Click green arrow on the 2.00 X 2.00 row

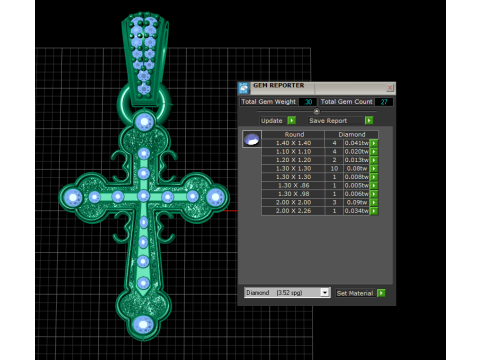374,202
